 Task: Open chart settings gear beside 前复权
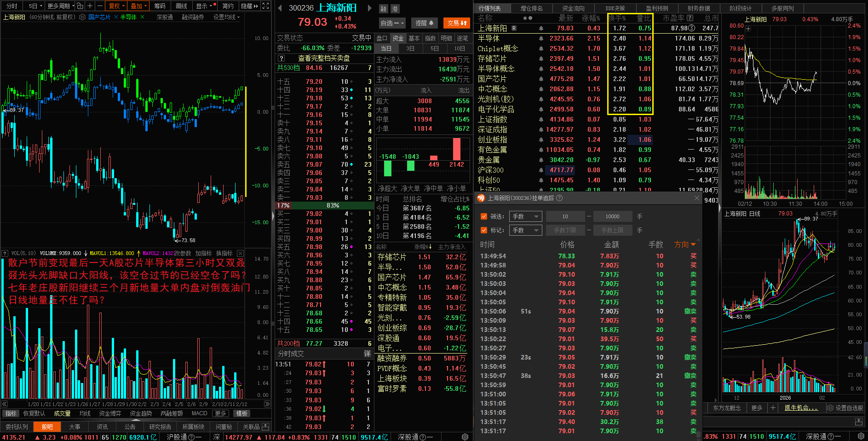point(82,17)
